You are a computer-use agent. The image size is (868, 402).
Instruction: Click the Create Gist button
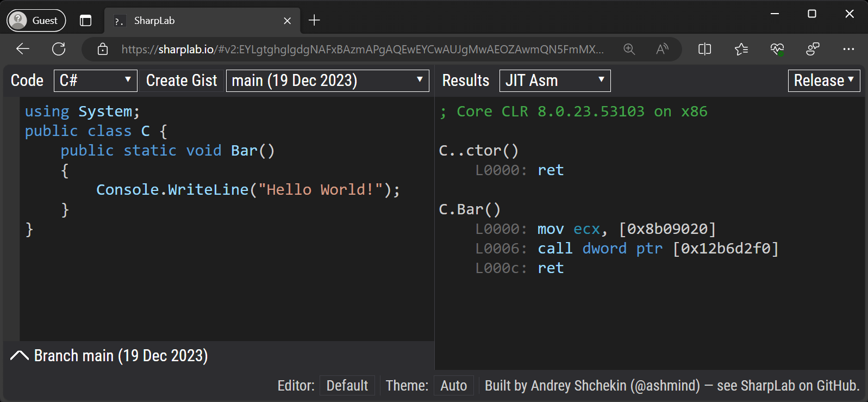pyautogui.click(x=182, y=81)
